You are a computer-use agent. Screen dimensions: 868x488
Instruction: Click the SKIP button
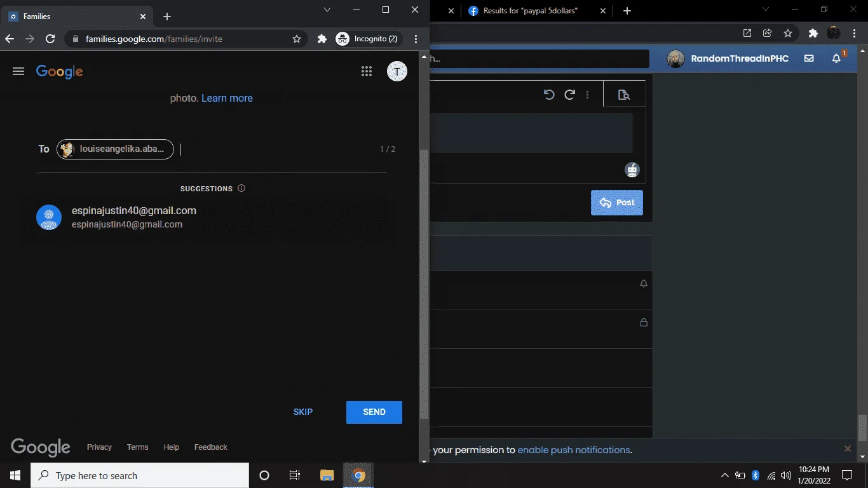click(x=303, y=412)
